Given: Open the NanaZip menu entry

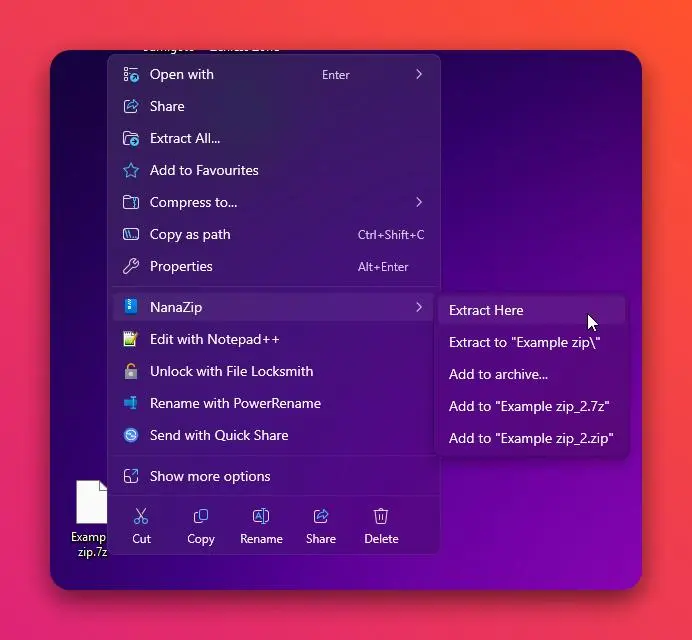Looking at the screenshot, I should 274,307.
